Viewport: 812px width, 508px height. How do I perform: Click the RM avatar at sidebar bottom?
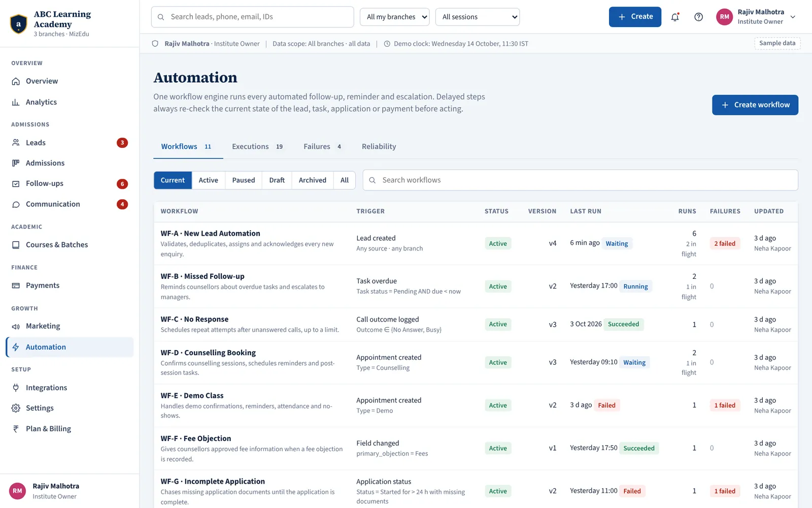pyautogui.click(x=18, y=491)
